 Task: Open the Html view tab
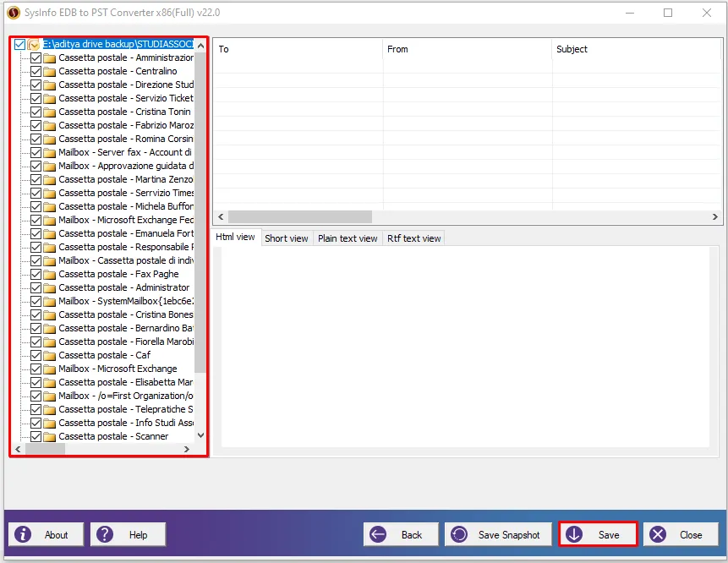point(235,238)
